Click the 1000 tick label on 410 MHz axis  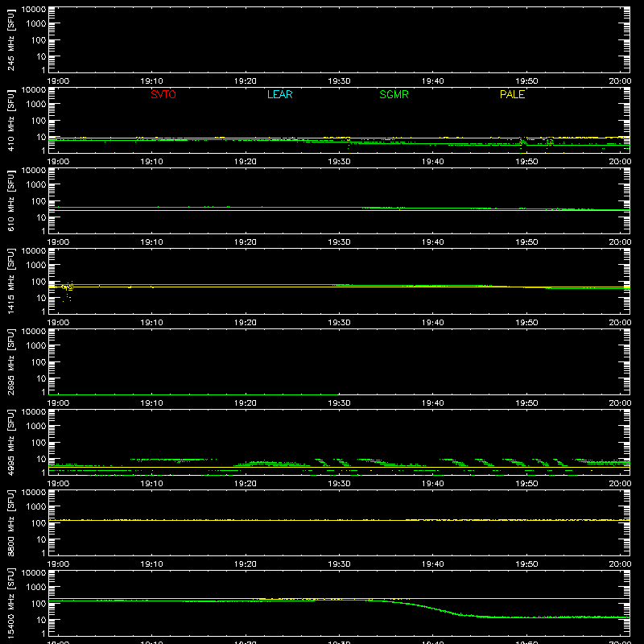[x=36, y=105]
